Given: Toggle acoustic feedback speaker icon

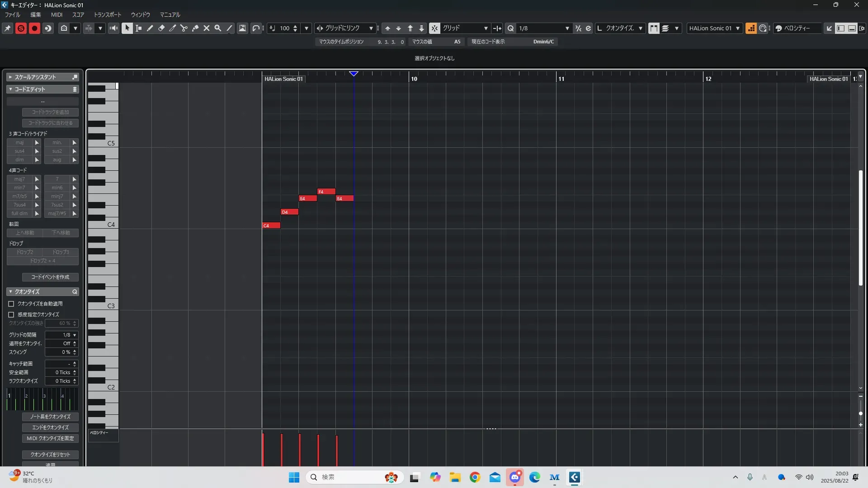Looking at the screenshot, I should tap(113, 28).
